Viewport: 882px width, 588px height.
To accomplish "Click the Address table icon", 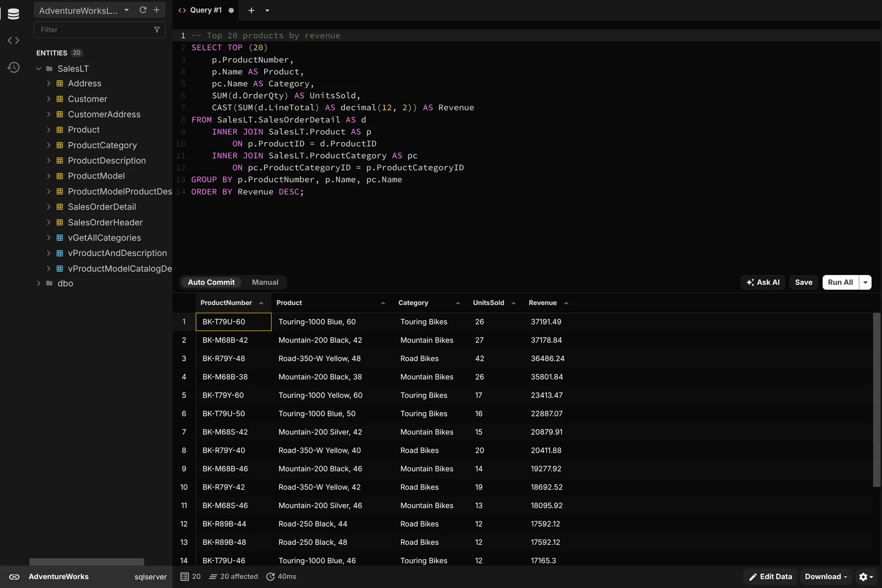I will 60,83.
